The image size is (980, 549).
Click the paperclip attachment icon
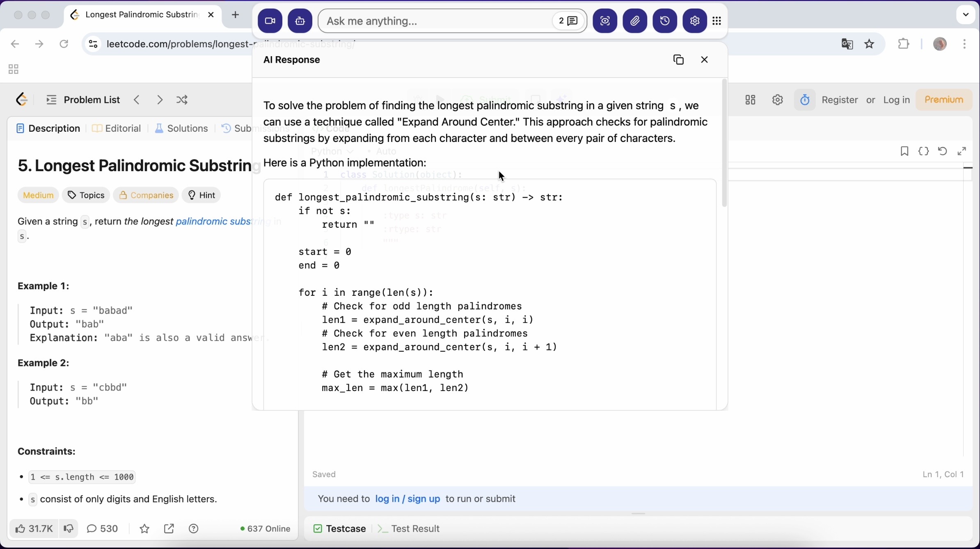point(635,21)
